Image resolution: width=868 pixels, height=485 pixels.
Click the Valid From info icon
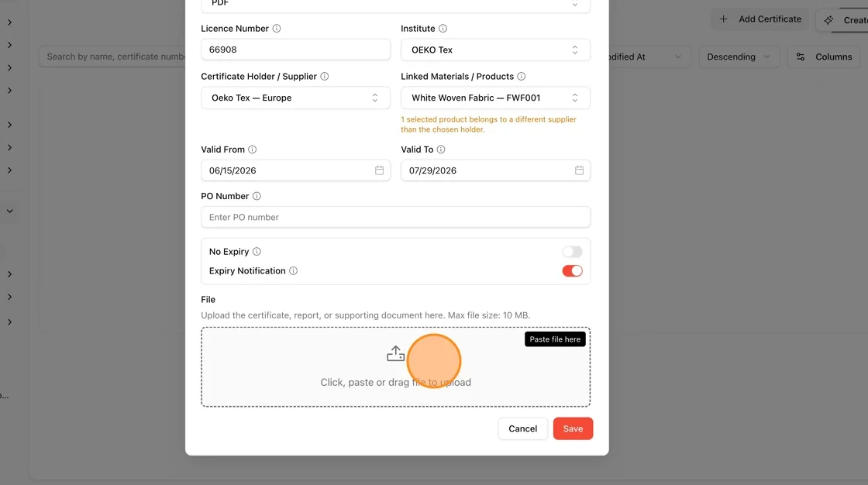253,150
